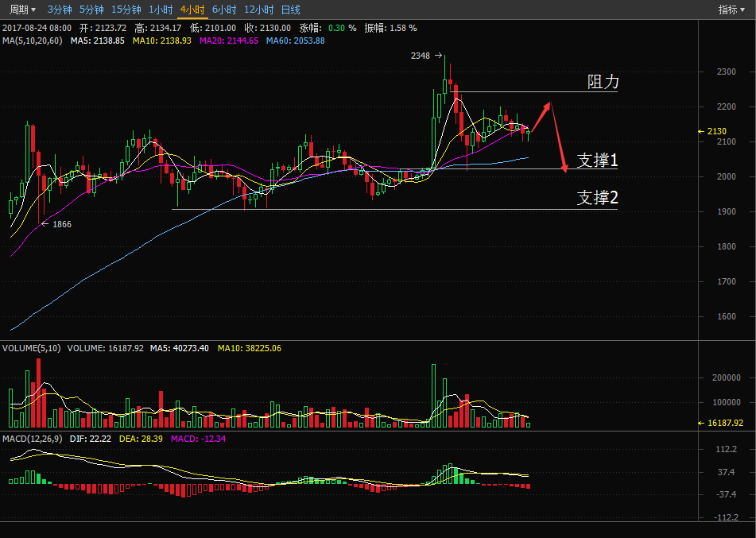756x538 pixels.
Task: Expand the 指标 indicators dropdown
Action: coord(731,10)
